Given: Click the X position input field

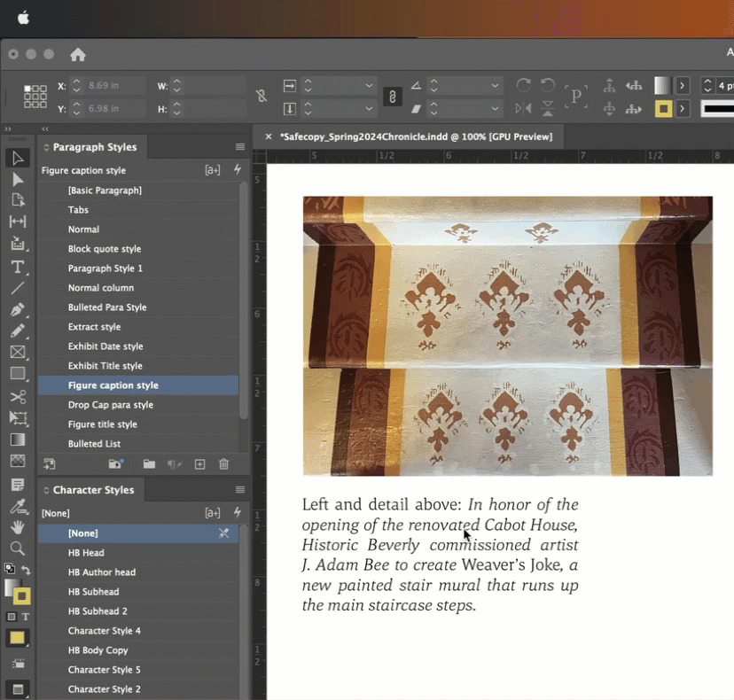Looking at the screenshot, I should [115, 86].
